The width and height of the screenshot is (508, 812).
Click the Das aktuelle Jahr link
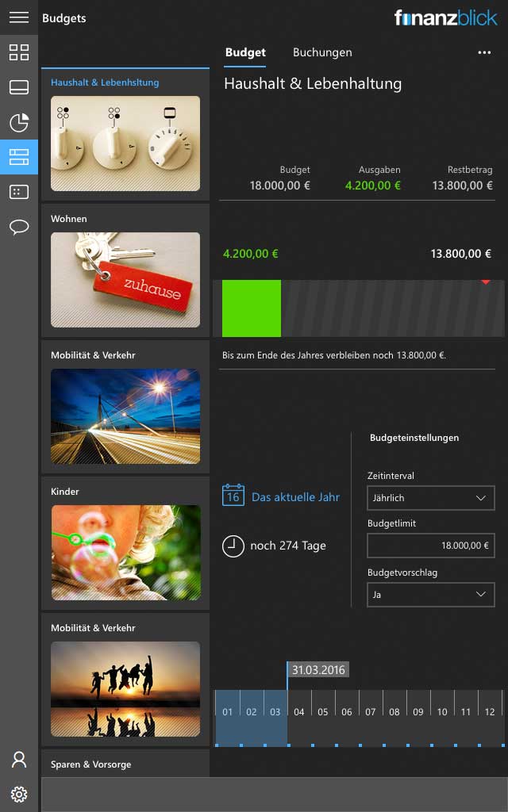point(295,497)
